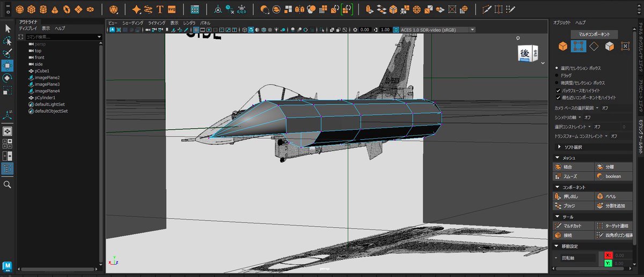This screenshot has width=644, height=277.
Task: Open the viewport レンダラ menu
Action: point(189,23)
